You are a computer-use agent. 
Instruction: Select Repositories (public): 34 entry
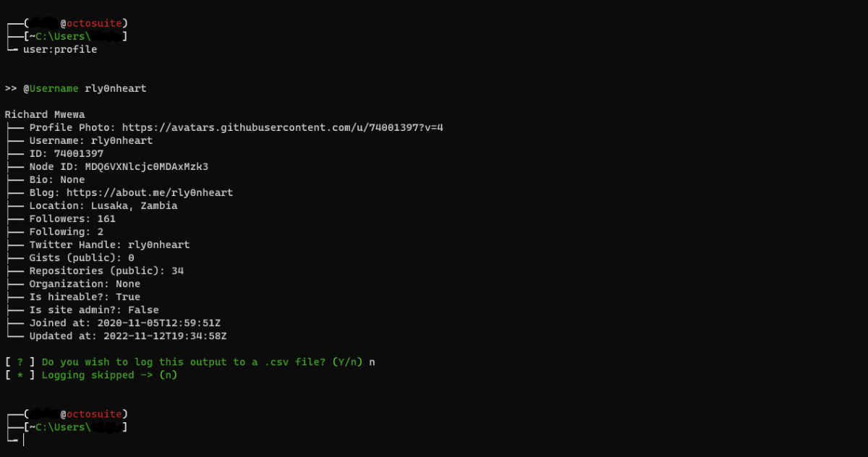106,270
